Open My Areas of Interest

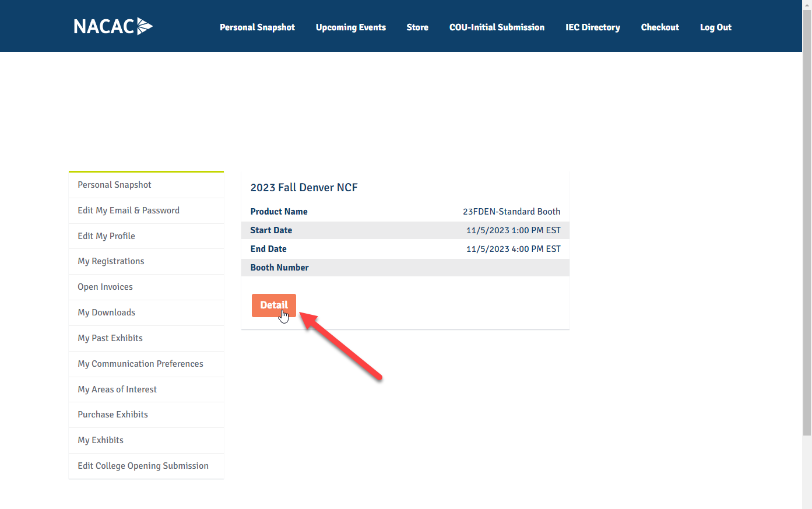click(146, 389)
